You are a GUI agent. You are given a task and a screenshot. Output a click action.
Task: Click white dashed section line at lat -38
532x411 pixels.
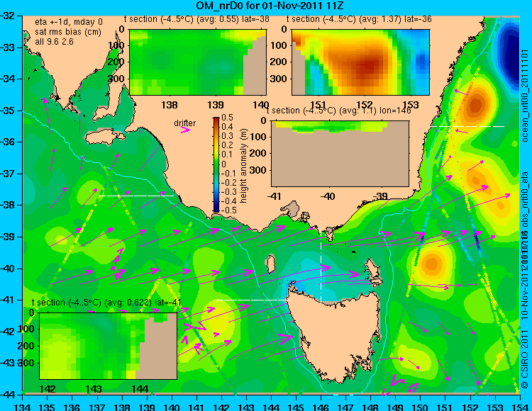(x=136, y=196)
